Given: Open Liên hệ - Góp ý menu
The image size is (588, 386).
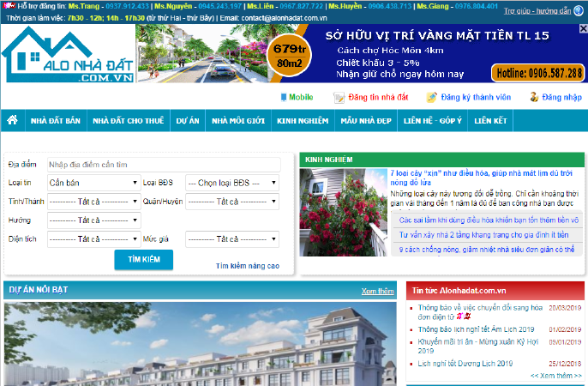Looking at the screenshot, I should pyautogui.click(x=432, y=121).
